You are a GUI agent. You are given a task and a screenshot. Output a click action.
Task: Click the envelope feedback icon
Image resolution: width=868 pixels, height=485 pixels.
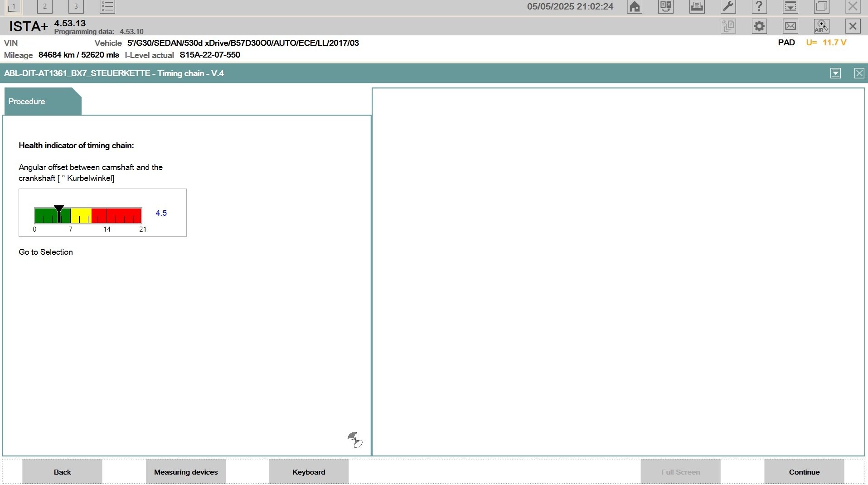click(790, 26)
